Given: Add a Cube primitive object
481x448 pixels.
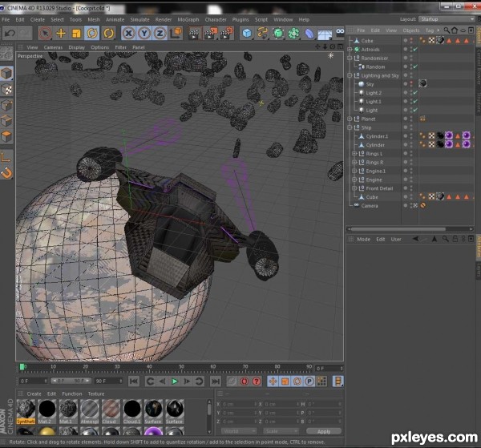Looking at the screenshot, I should [x=247, y=33].
